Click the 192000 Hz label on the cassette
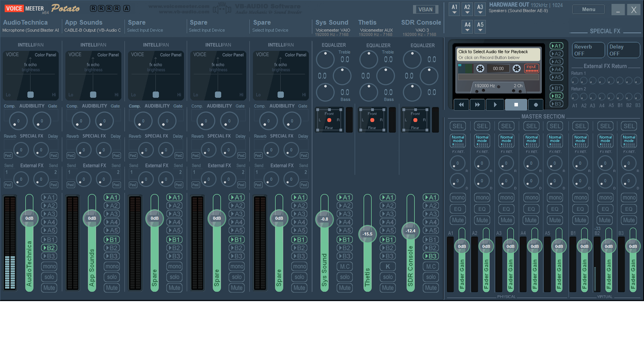This screenshot has height=352, width=644. 485,86
